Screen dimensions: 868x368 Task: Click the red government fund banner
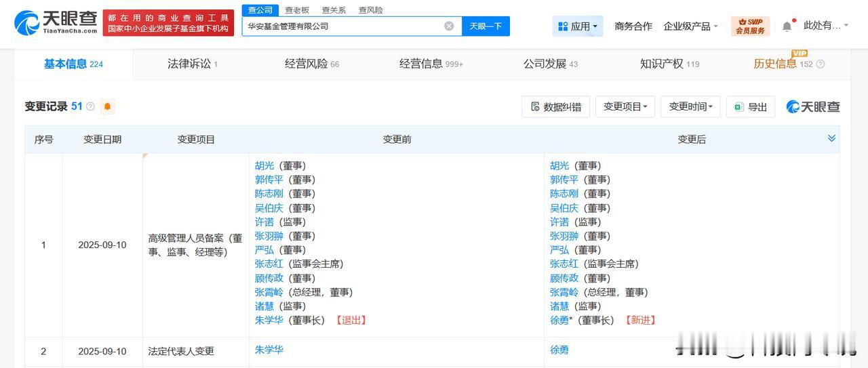pos(169,23)
